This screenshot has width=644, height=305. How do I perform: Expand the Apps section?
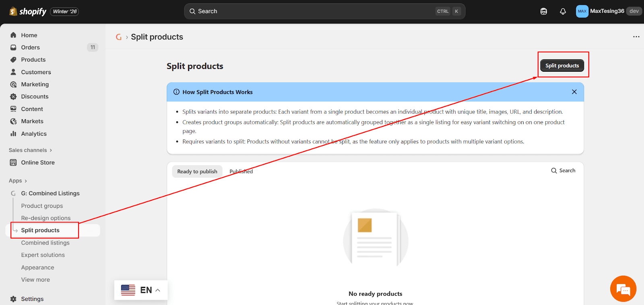pyautogui.click(x=18, y=181)
